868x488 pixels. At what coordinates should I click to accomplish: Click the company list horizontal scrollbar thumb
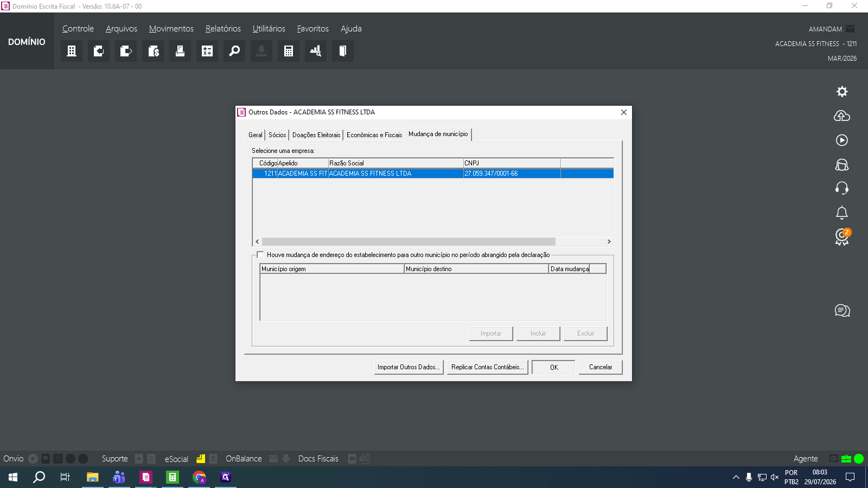[x=409, y=242]
